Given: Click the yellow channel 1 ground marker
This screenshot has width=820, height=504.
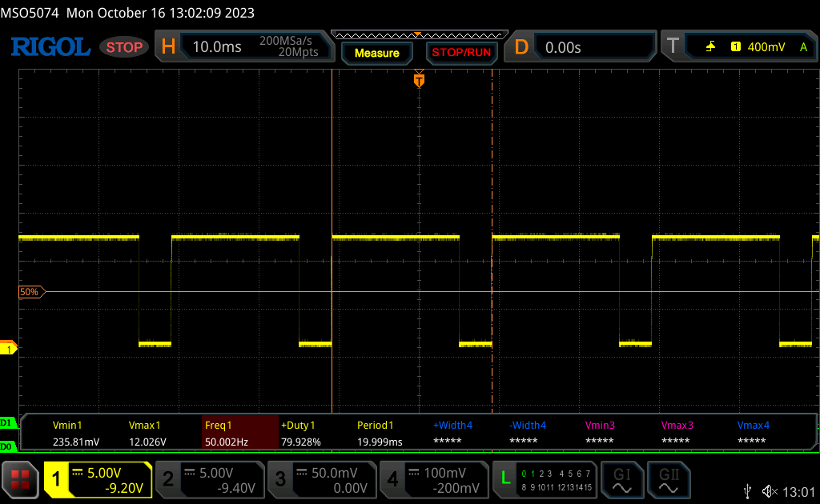Looking at the screenshot, I should pyautogui.click(x=9, y=349).
